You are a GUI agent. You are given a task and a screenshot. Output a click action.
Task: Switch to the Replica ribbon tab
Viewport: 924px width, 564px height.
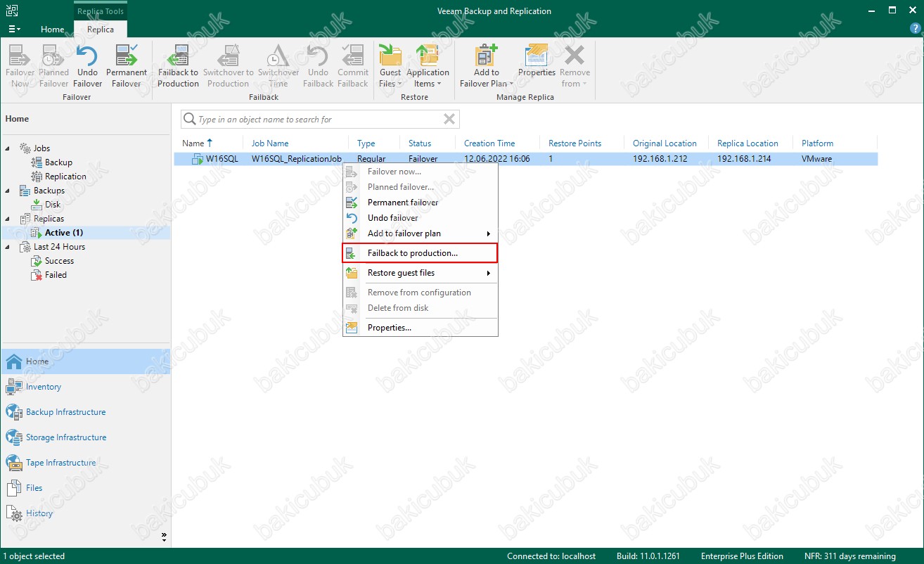pyautogui.click(x=101, y=30)
